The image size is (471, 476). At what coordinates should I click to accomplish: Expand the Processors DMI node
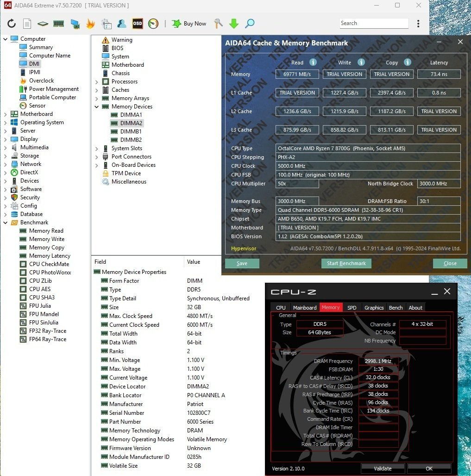pos(96,82)
